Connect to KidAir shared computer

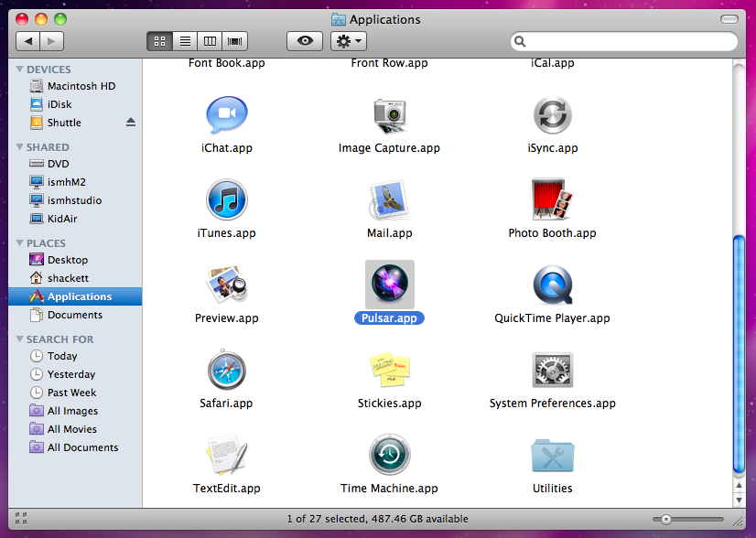75,219
